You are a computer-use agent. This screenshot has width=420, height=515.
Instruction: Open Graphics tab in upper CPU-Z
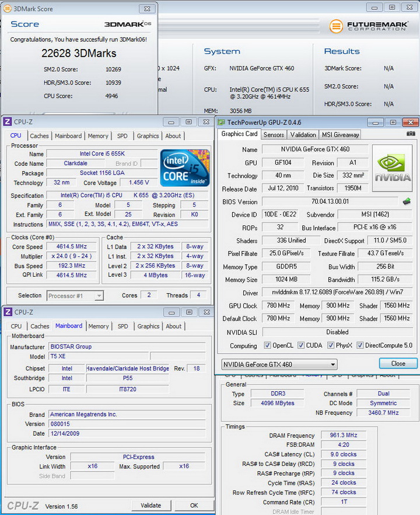point(148,136)
